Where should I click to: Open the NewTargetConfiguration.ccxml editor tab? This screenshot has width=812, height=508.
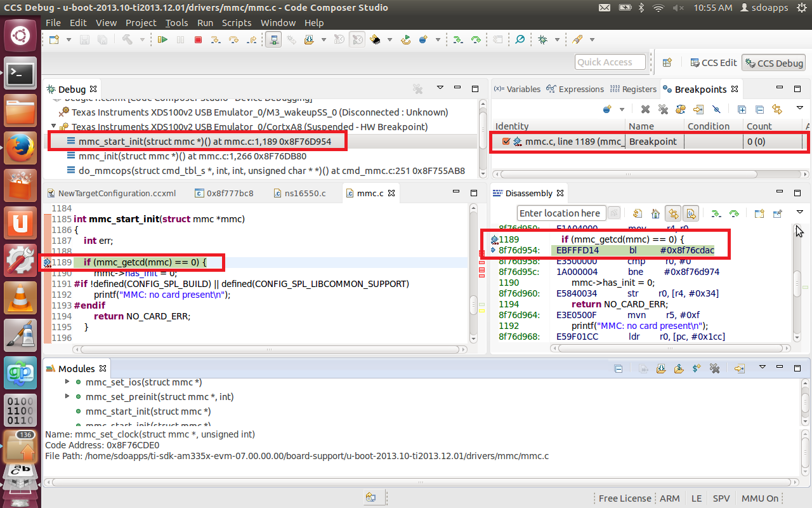pyautogui.click(x=112, y=193)
